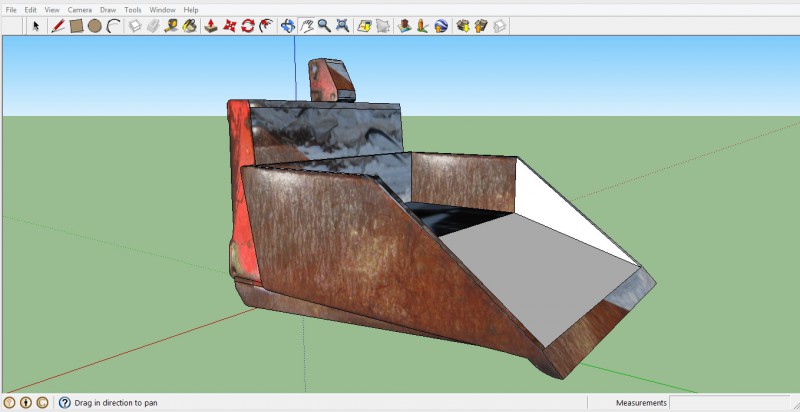Select the Rotate tool
The height and width of the screenshot is (412, 800).
click(247, 25)
